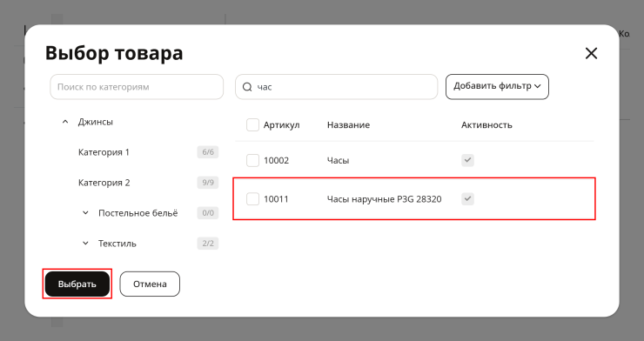The height and width of the screenshot is (341, 644).
Task: Click Часы наручные P3G 28320 name
Action: click(x=384, y=199)
